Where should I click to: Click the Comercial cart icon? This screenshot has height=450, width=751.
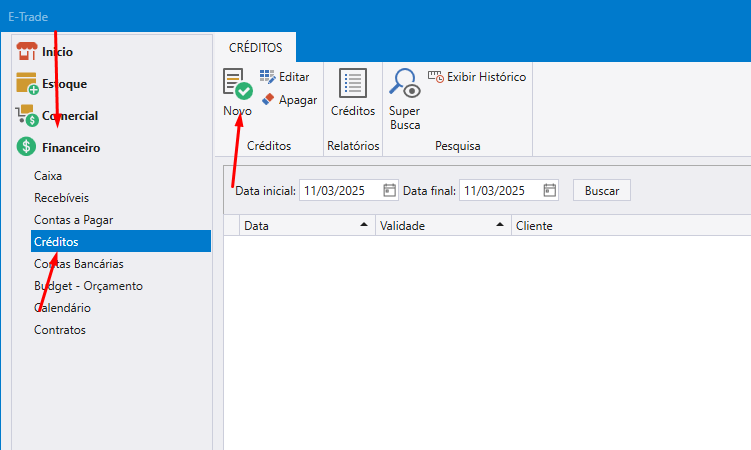click(x=26, y=116)
